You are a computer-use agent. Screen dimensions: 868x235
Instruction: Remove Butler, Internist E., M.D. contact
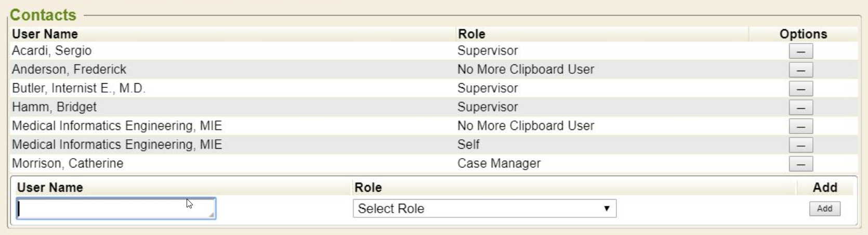800,88
